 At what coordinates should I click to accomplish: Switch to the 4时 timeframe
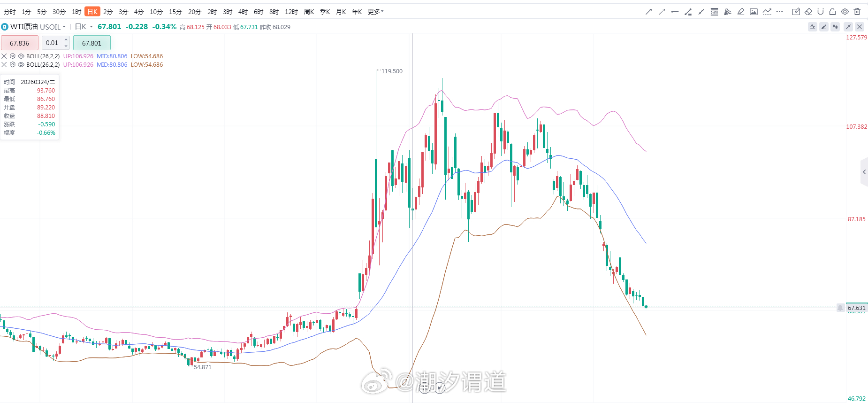coord(243,12)
